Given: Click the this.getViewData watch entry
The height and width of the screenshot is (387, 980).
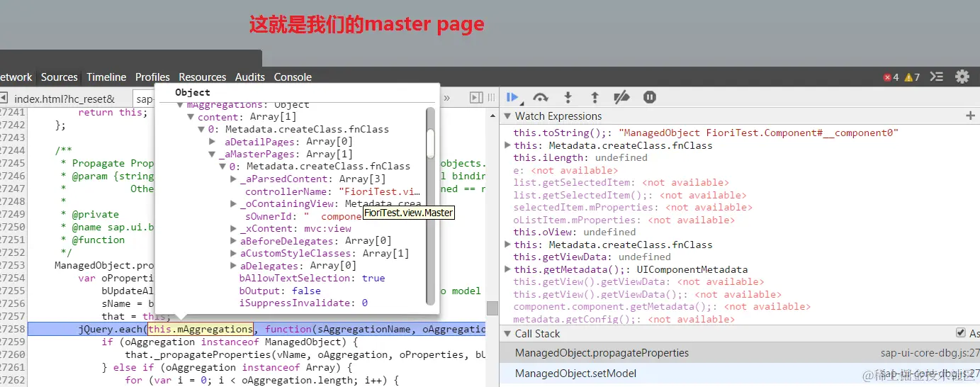Looking at the screenshot, I should pyautogui.click(x=592, y=257).
